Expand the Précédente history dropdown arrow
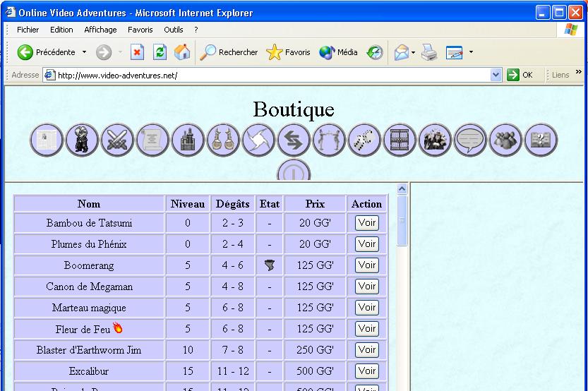Viewport: 588px width, 391px height. point(85,52)
